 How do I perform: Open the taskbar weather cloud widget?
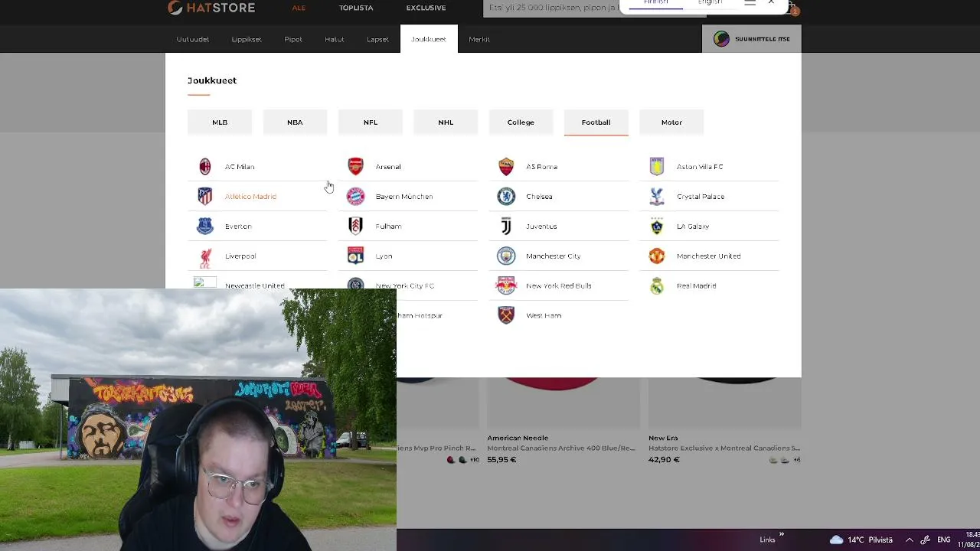[x=861, y=540]
